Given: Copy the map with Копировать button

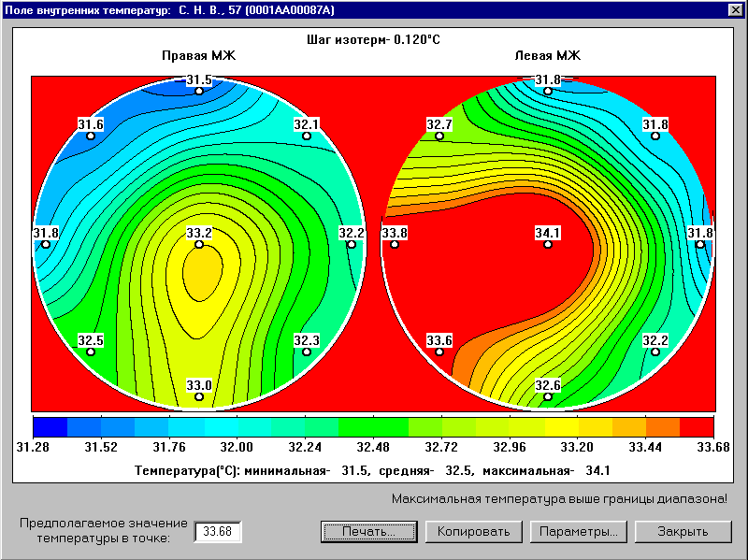Looking at the screenshot, I should 474,531.
